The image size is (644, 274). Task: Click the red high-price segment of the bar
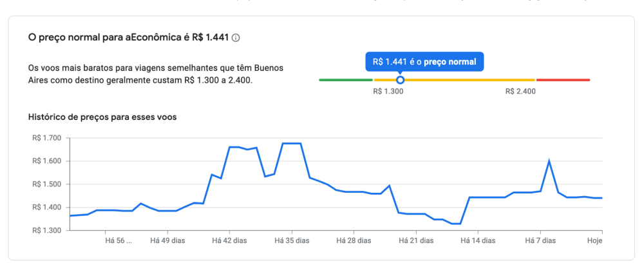point(563,80)
